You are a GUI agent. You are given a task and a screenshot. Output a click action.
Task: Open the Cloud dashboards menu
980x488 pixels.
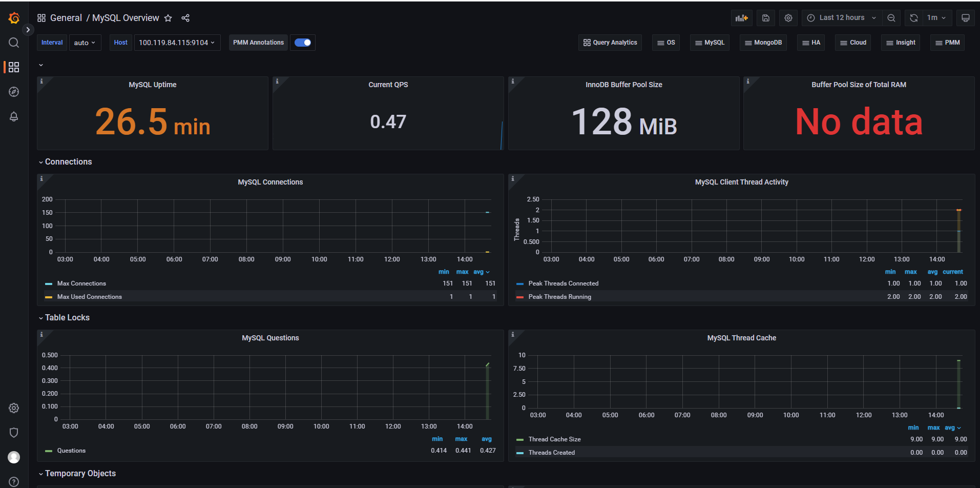click(853, 43)
